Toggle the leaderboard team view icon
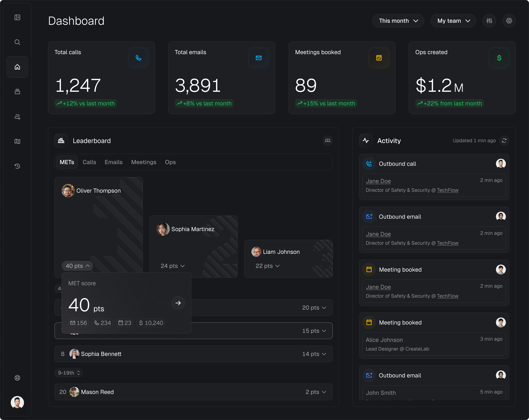The height and width of the screenshot is (420, 529). pos(328,141)
